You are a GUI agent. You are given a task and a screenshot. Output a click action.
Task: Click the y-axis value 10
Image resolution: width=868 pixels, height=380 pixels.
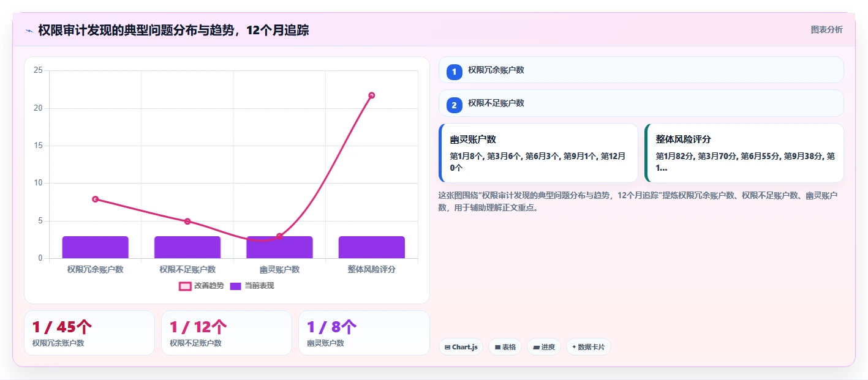point(38,183)
